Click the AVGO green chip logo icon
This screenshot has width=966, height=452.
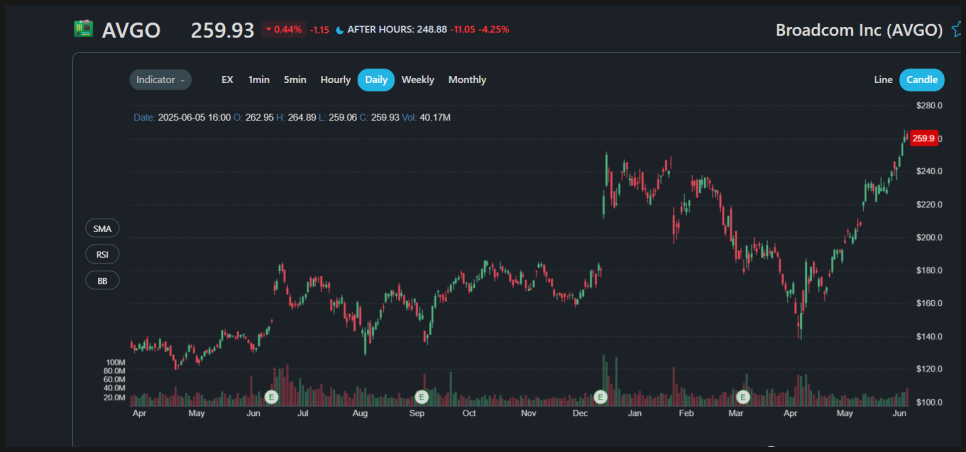pyautogui.click(x=83, y=29)
